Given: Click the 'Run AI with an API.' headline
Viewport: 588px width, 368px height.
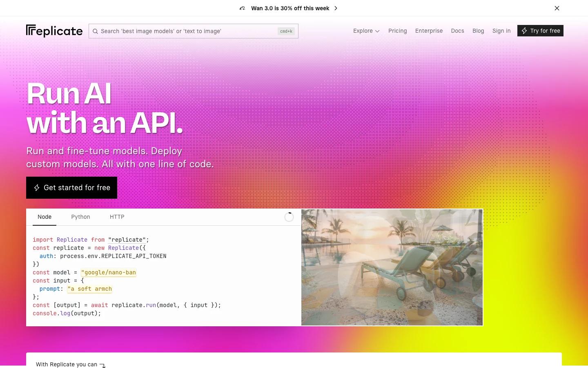Looking at the screenshot, I should click(x=105, y=108).
